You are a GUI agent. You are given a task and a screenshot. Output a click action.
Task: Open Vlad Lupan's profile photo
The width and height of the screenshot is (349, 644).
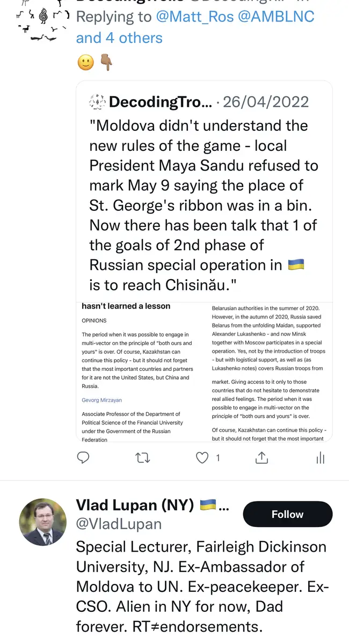[43, 522]
